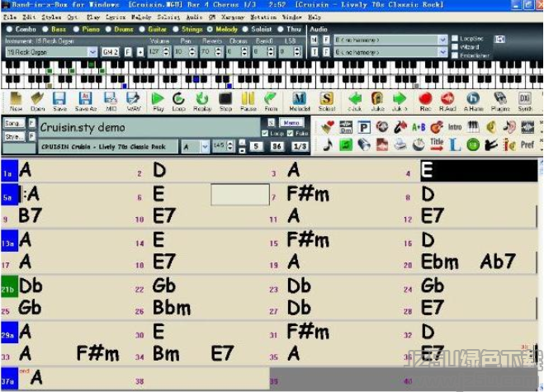Enable the Wizard checkbox
The width and height of the screenshot is (544, 392).
pos(455,47)
